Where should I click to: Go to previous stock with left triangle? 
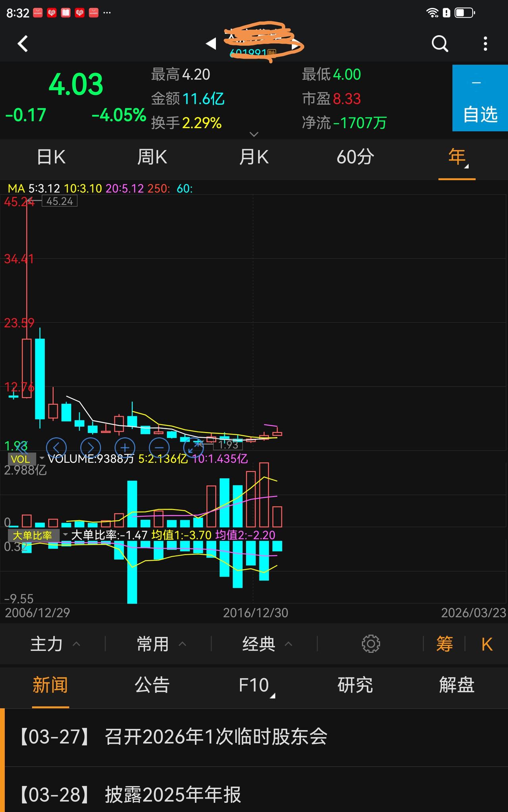pyautogui.click(x=211, y=44)
